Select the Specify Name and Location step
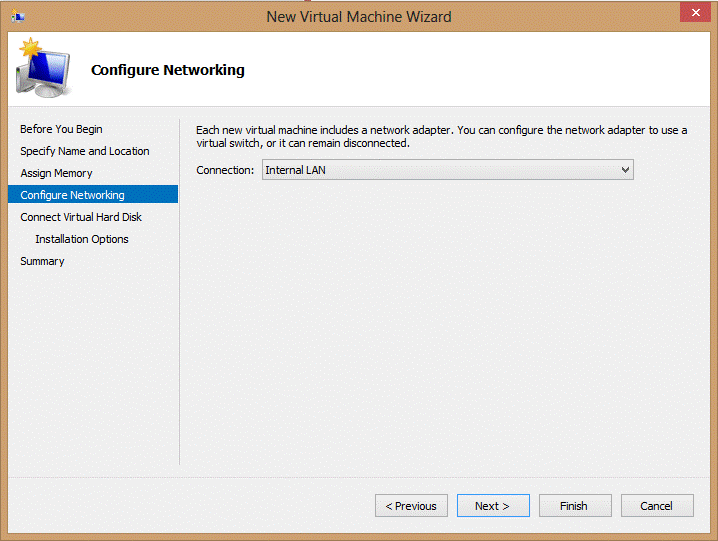The height and width of the screenshot is (541, 718). coord(85,151)
